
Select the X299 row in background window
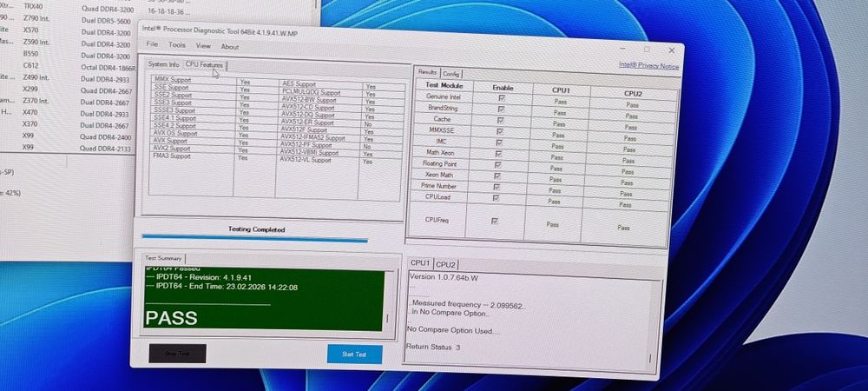[x=30, y=89]
